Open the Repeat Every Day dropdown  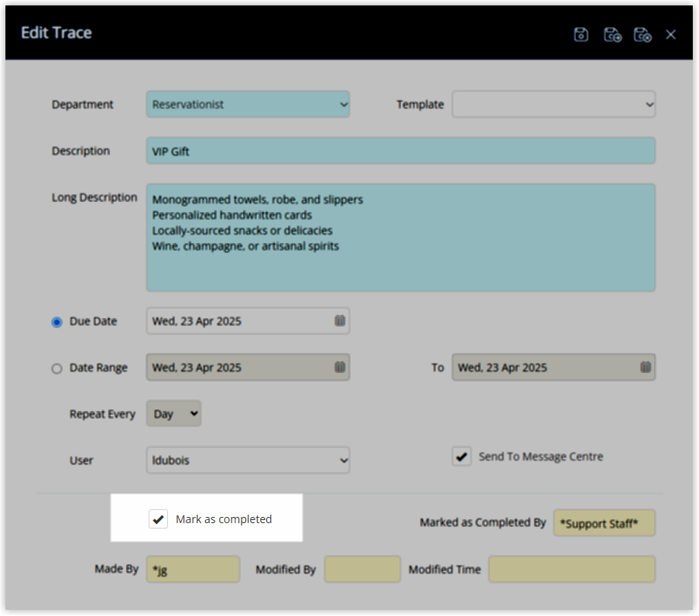click(x=174, y=414)
